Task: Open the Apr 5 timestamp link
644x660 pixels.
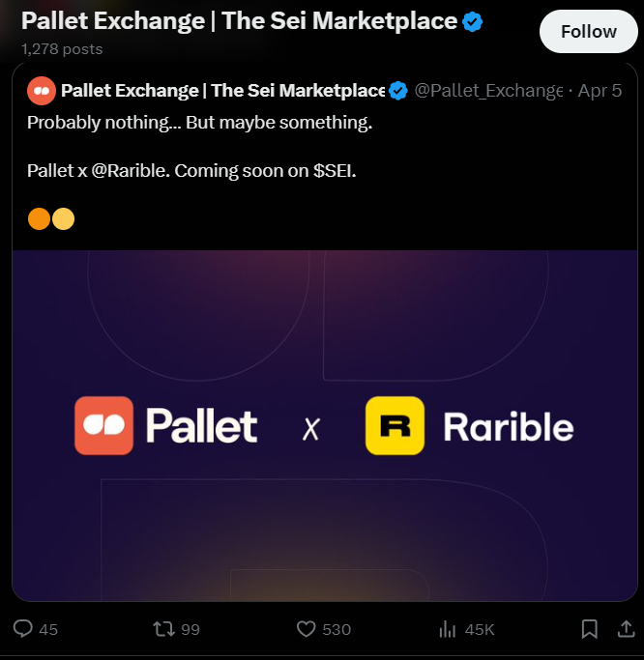Action: 600,91
